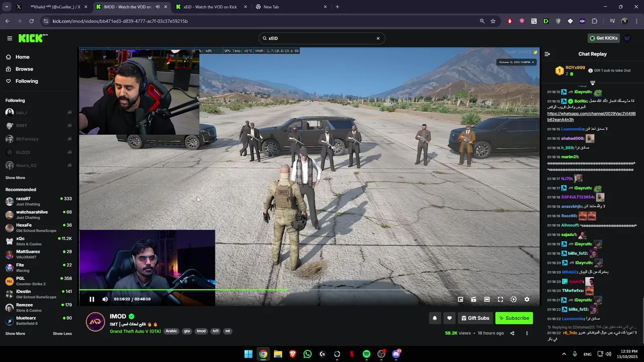
Task: Focus the Kick search box
Action: 321,38
